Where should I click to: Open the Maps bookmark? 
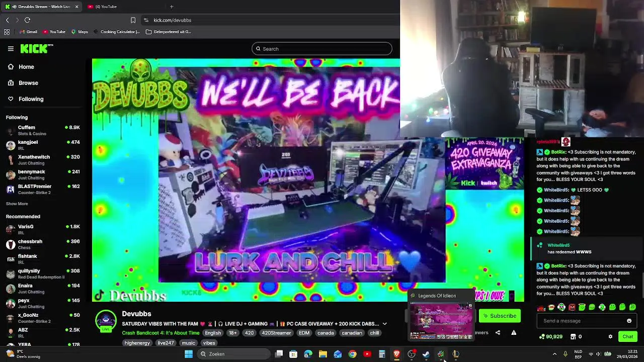[x=79, y=32]
